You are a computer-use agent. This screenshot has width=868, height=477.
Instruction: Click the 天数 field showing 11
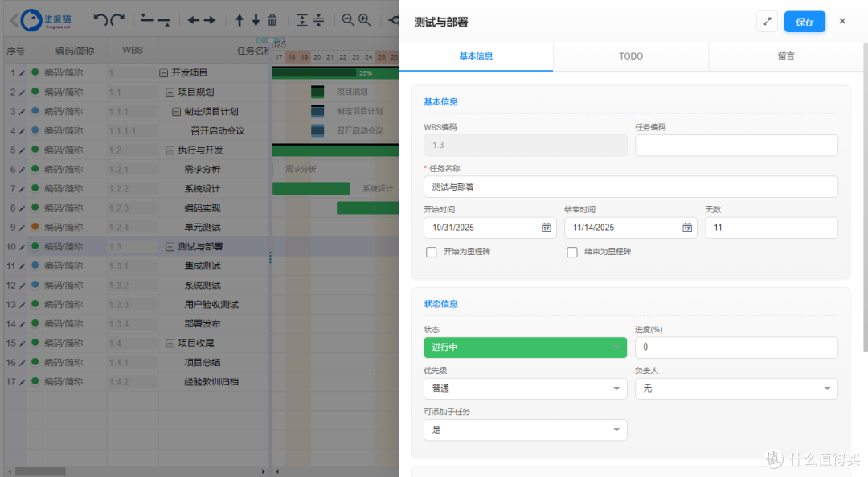point(772,228)
